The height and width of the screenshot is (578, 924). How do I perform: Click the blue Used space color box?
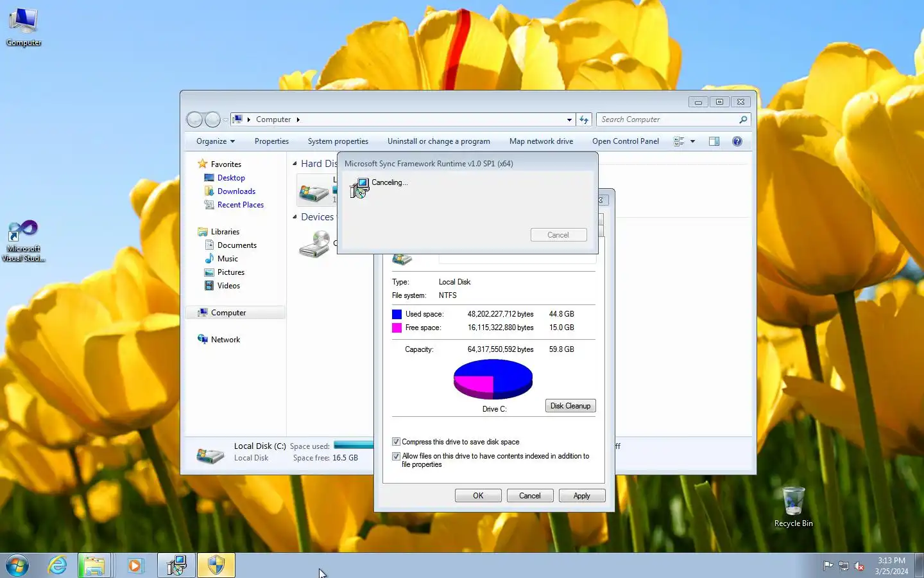point(397,314)
